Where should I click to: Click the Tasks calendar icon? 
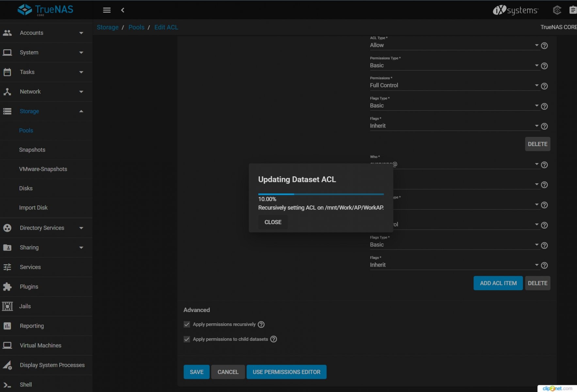coord(7,72)
